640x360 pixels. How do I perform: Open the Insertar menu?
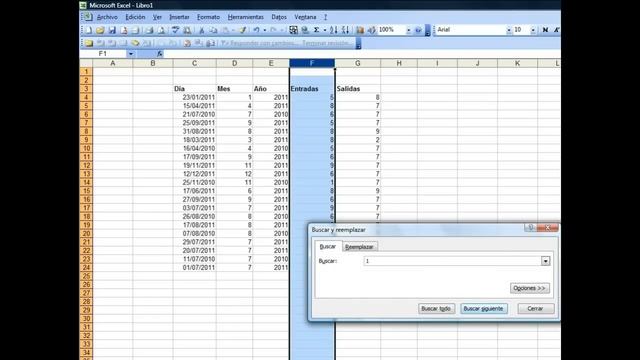pyautogui.click(x=179, y=17)
